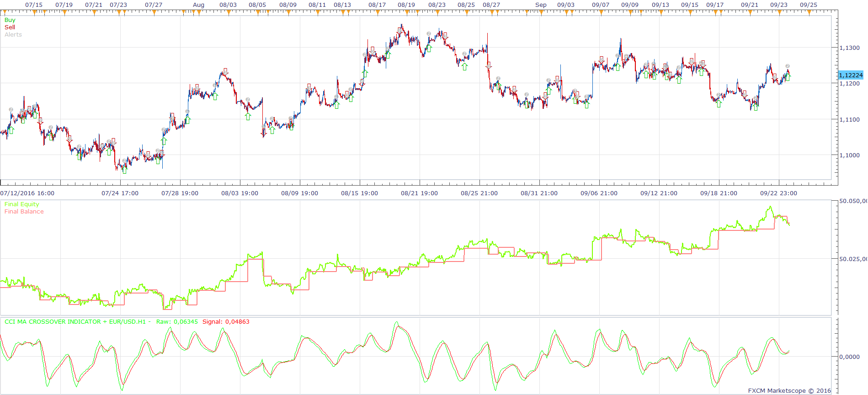Click the current price tag 1,12224
The height and width of the screenshot is (395, 868).
(x=851, y=75)
